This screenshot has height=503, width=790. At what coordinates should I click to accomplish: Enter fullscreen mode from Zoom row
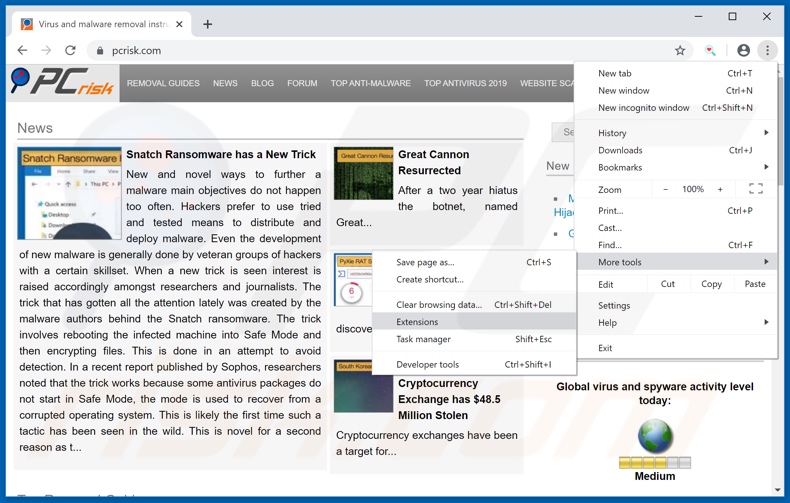[x=756, y=189]
